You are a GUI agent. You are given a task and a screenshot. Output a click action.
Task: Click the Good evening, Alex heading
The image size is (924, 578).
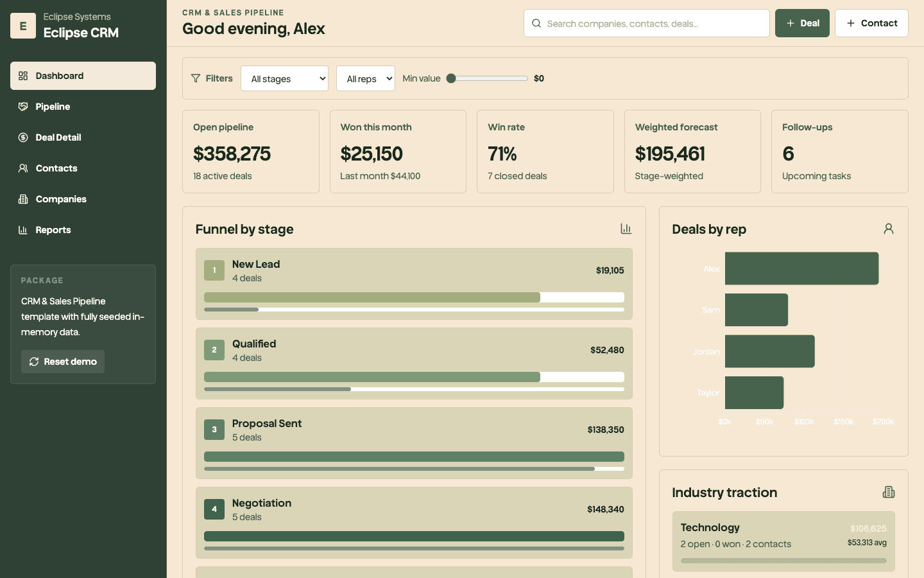point(253,29)
